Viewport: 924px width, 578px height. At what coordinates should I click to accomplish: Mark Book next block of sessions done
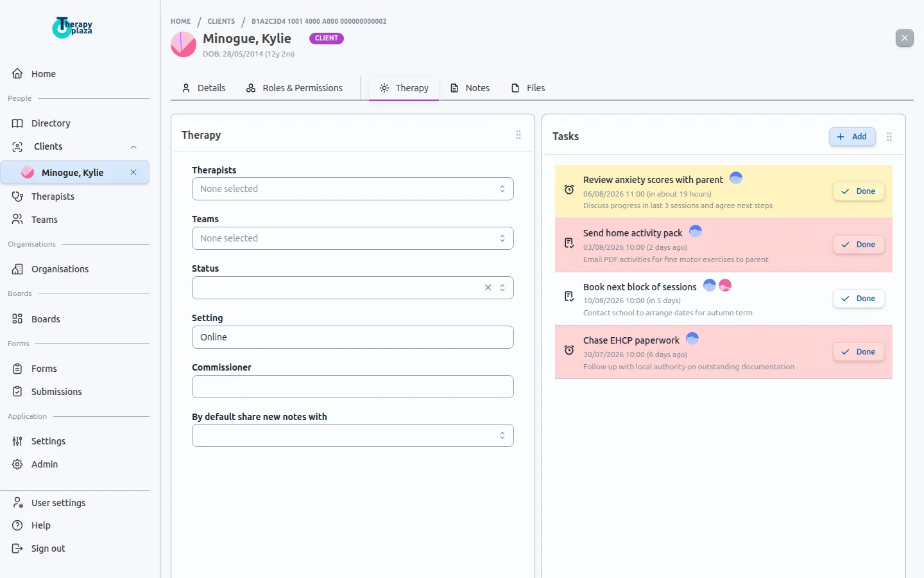[859, 299]
